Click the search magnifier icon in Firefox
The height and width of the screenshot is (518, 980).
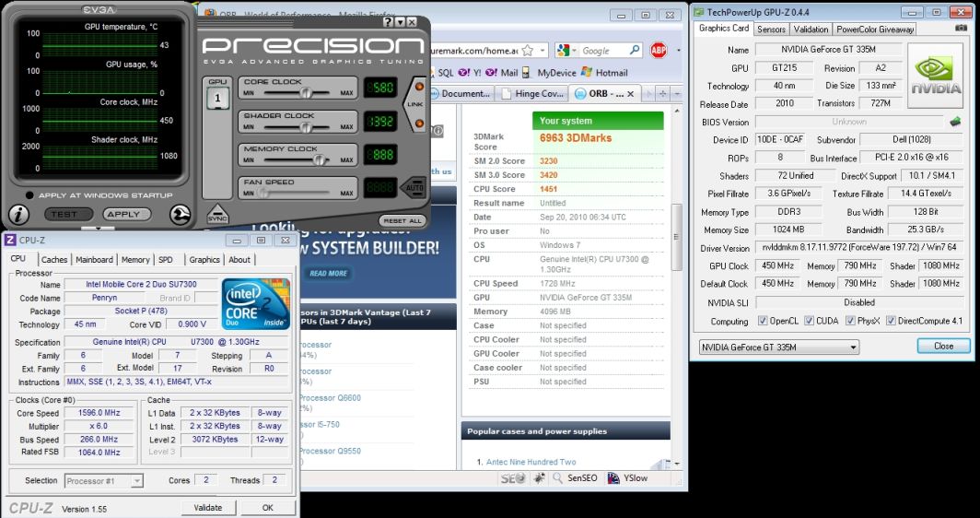coord(635,50)
